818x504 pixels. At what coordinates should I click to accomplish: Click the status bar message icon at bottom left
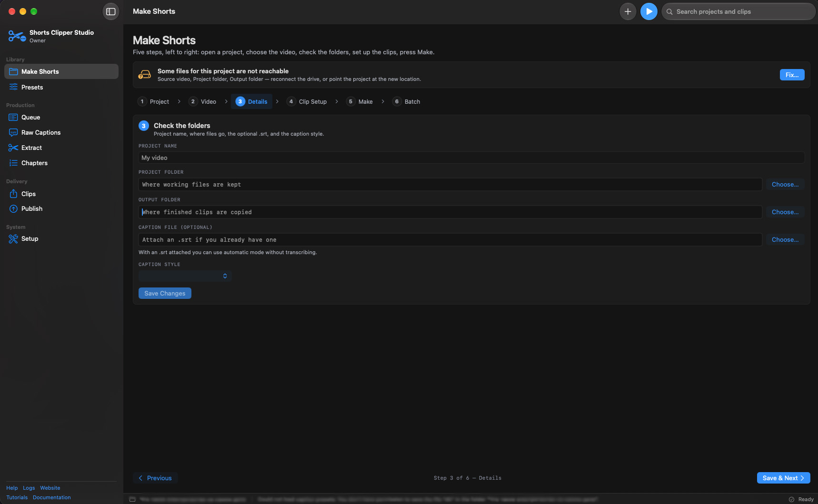[x=132, y=499]
